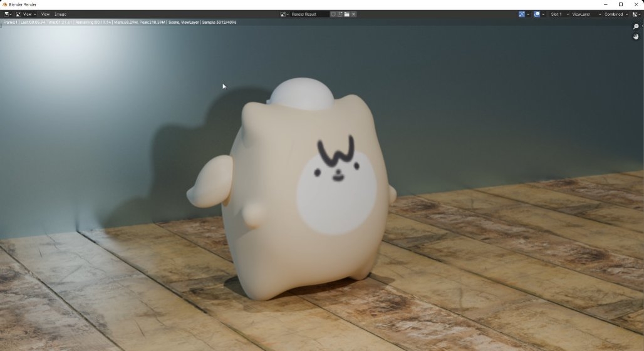Click the open image folder icon
The height and width of the screenshot is (351, 644).
(x=346, y=14)
